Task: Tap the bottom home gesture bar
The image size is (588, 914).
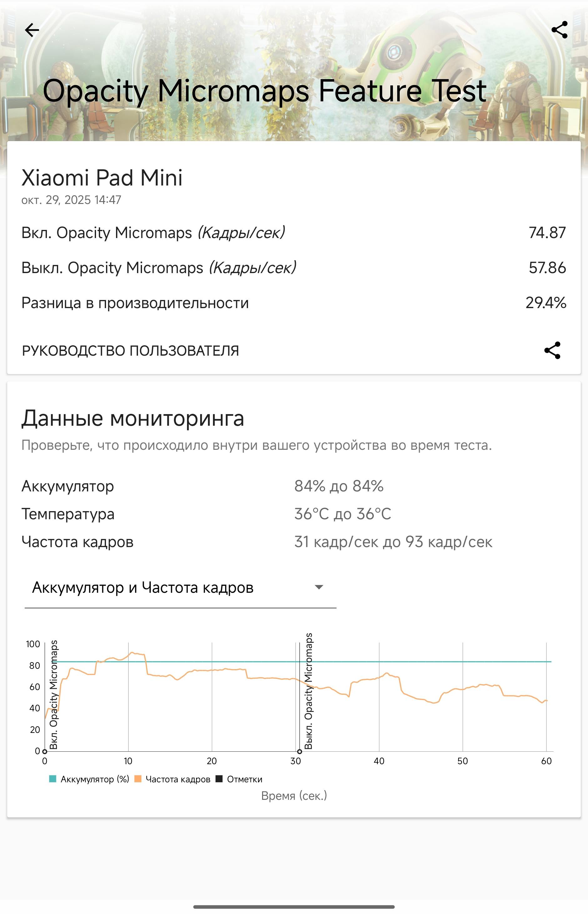Action: (x=294, y=906)
